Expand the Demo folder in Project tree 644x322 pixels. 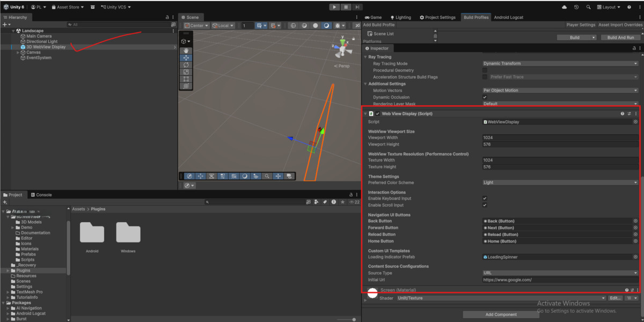[x=13, y=228]
